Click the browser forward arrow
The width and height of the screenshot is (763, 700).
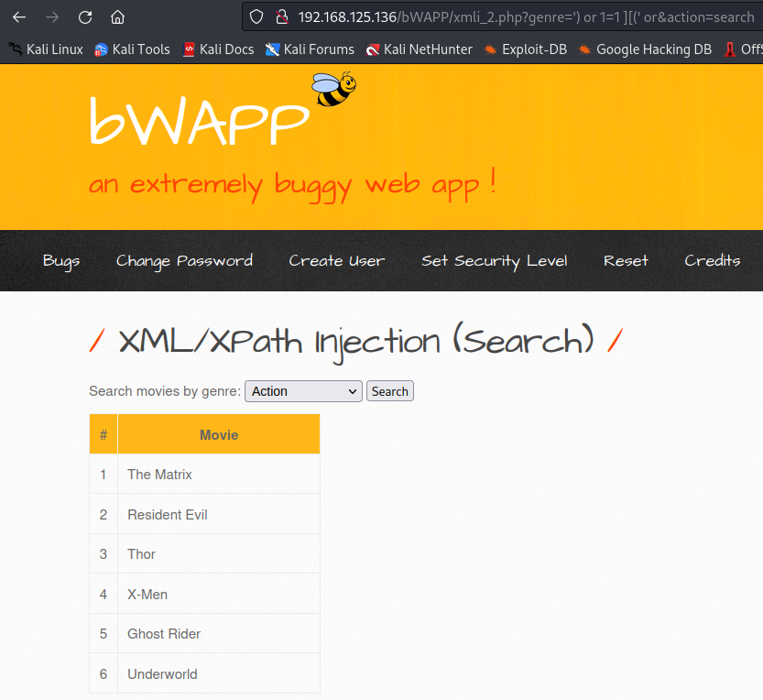(52, 17)
